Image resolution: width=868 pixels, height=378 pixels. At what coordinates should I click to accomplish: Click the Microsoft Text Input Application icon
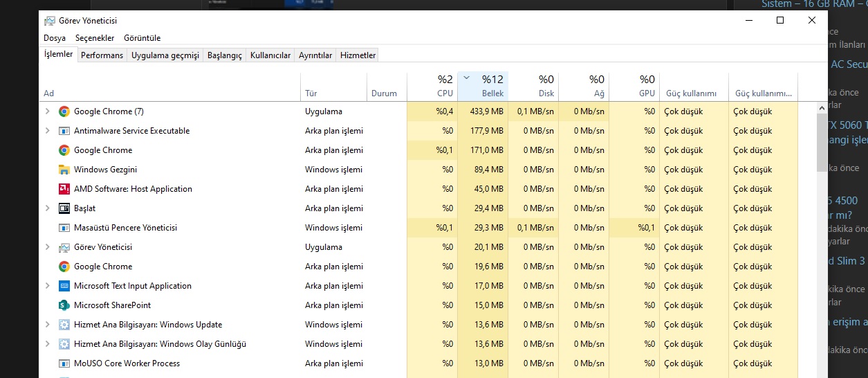click(x=64, y=286)
